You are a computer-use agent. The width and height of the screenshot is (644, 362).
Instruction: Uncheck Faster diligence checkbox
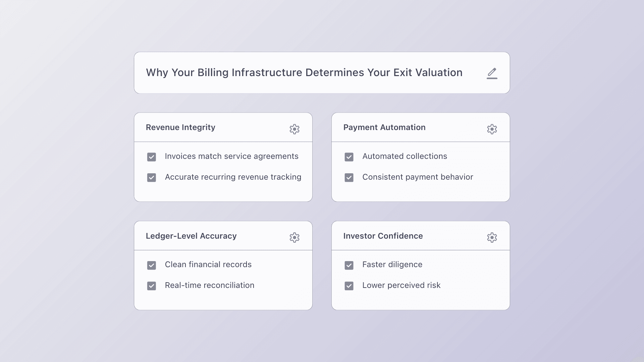point(349,265)
